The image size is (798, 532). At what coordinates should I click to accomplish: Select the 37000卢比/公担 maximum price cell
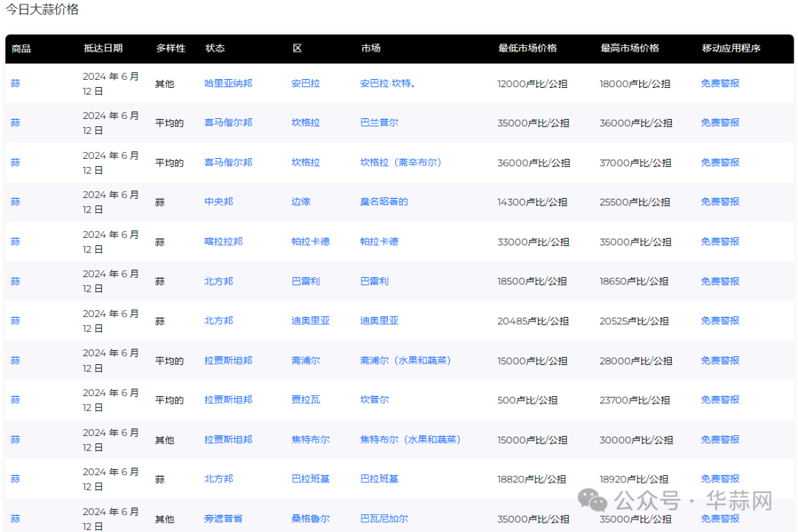635,163
